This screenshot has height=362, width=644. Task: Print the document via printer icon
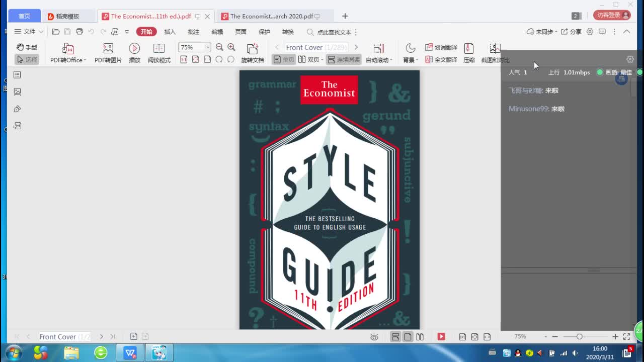79,32
